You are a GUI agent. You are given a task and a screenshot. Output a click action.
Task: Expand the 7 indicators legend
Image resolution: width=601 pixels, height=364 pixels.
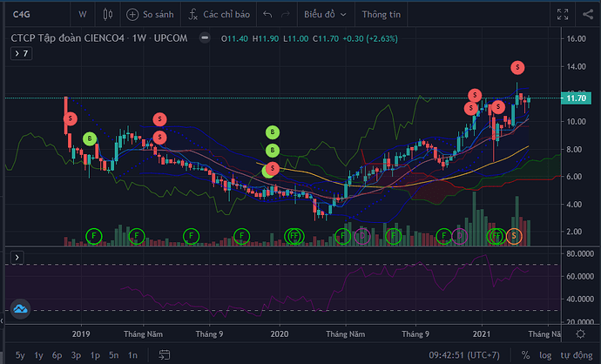(20, 54)
